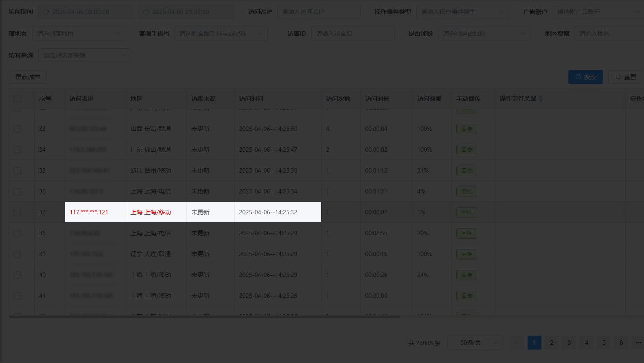Click the 访问者IP input field
Viewport: 644px width, 363px height.
pyautogui.click(x=319, y=12)
